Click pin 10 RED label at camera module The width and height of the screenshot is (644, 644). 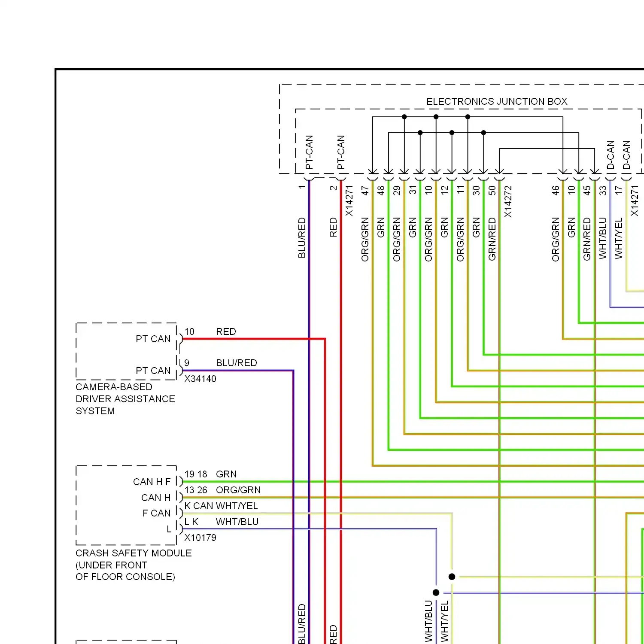[210, 331]
